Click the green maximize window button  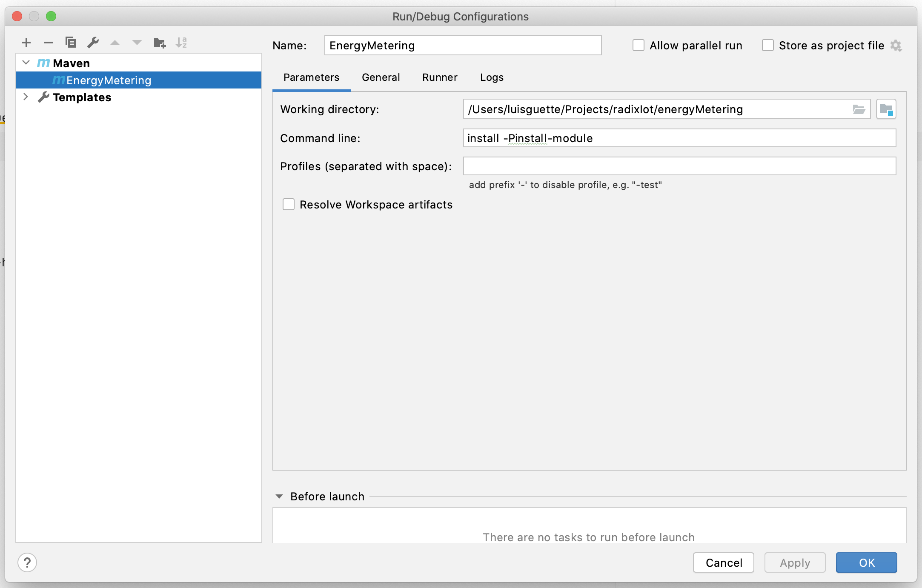pos(51,16)
